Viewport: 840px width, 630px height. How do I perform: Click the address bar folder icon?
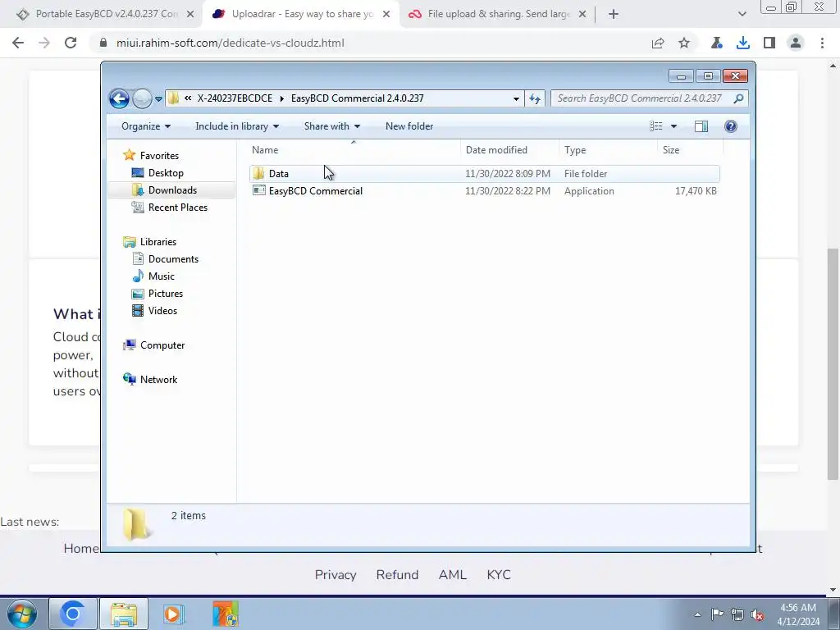pos(173,98)
